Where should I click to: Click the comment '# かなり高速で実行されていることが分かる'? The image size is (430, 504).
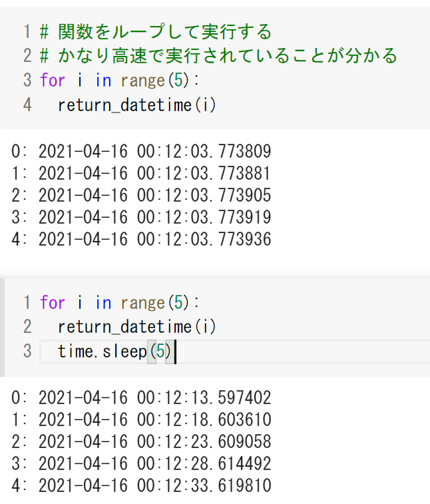pyautogui.click(x=218, y=56)
